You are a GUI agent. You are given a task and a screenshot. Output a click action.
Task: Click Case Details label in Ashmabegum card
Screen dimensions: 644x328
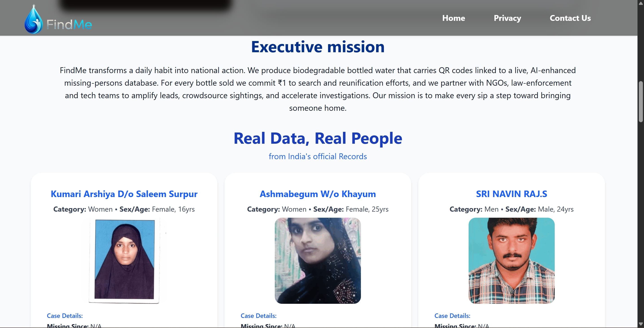258,315
